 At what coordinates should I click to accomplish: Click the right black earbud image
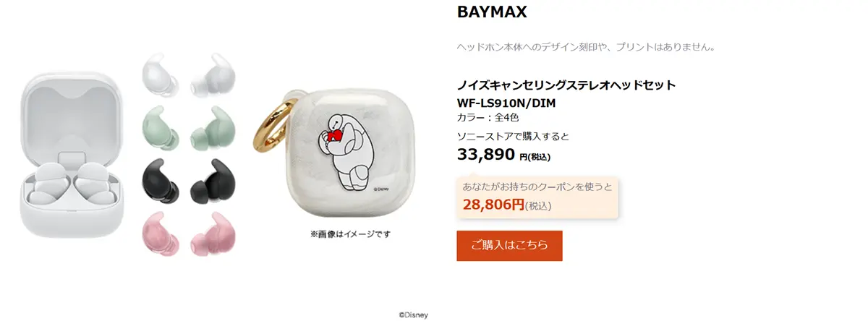point(210,180)
